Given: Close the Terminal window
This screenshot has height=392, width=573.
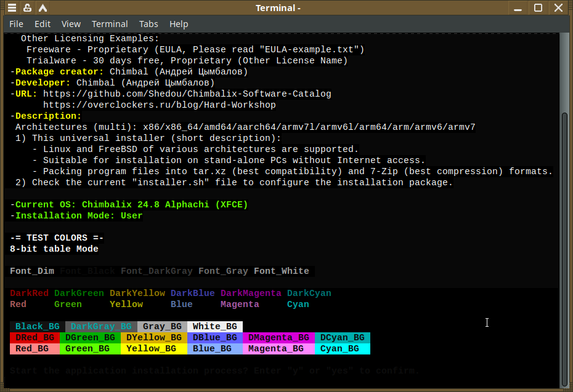Looking at the screenshot, I should (558, 7).
